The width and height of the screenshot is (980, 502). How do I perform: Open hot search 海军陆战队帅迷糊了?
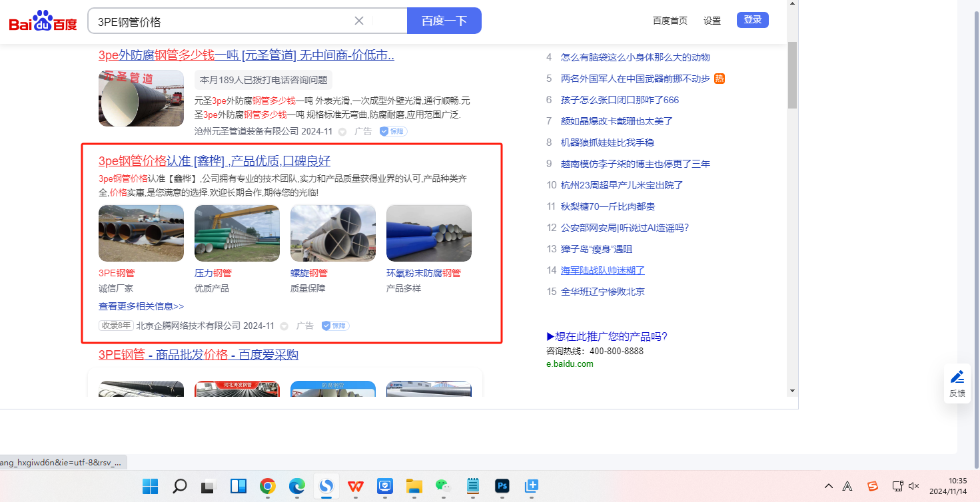tap(603, 270)
